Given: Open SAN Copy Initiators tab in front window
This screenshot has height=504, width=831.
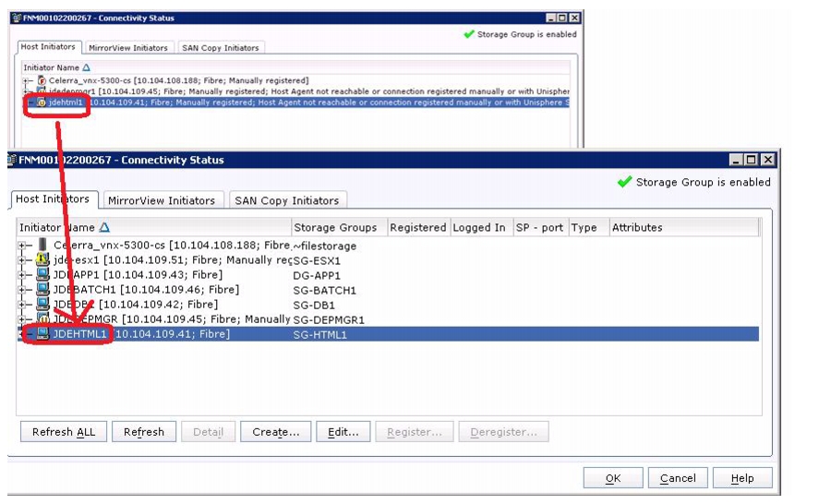Looking at the screenshot, I should [x=287, y=200].
